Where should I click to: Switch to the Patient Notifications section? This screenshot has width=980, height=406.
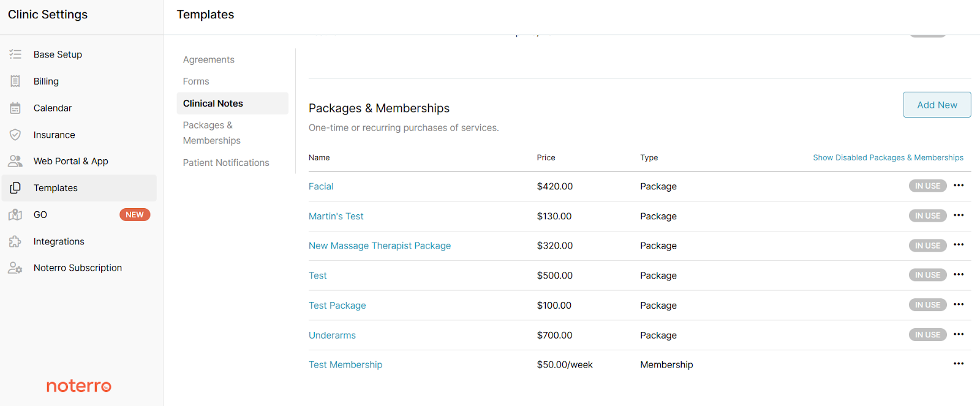(x=226, y=162)
